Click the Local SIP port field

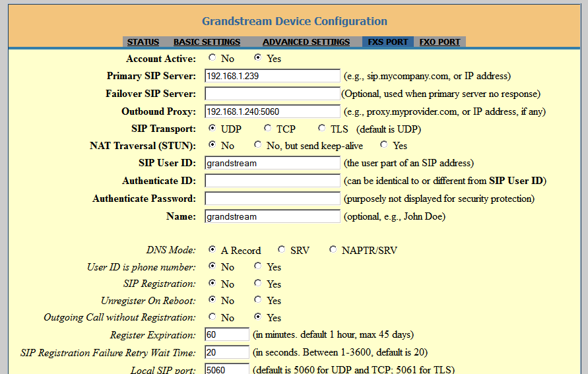tap(227, 369)
